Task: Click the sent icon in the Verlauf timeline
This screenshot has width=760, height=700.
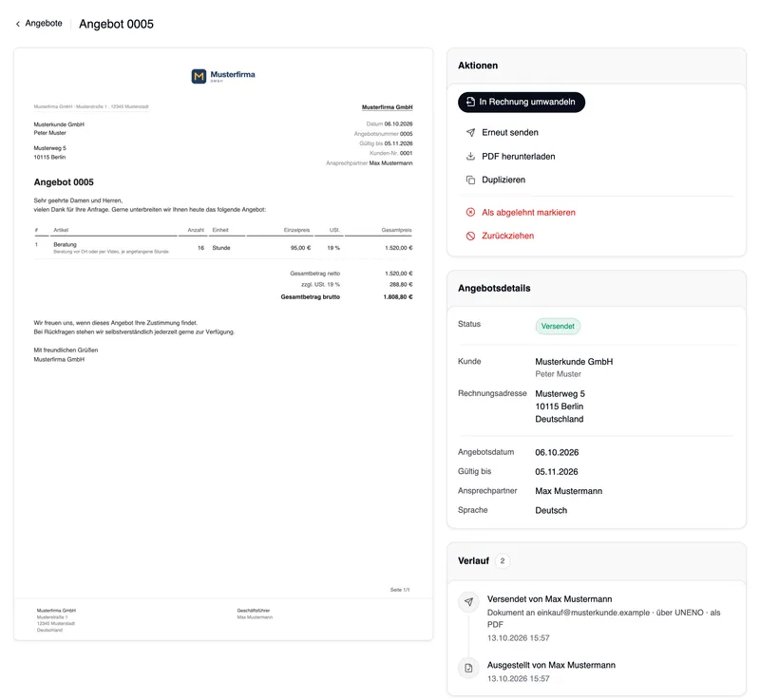Action: (468, 601)
